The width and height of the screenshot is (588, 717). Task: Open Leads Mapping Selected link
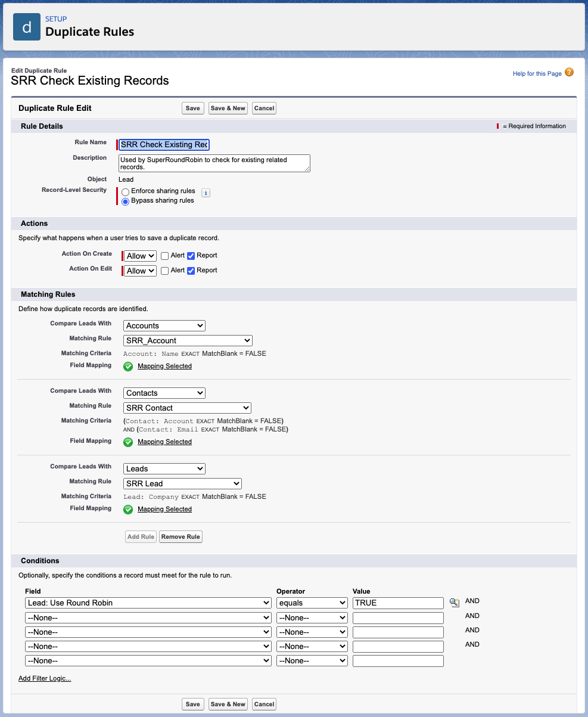[x=164, y=509]
